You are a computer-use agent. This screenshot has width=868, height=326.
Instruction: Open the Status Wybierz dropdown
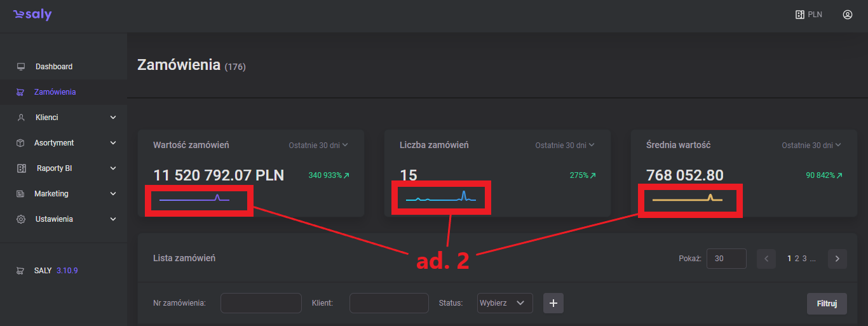point(505,303)
